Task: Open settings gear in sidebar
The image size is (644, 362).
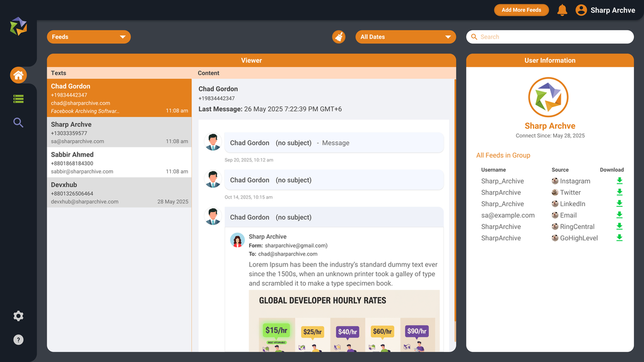Action: pyautogui.click(x=18, y=316)
